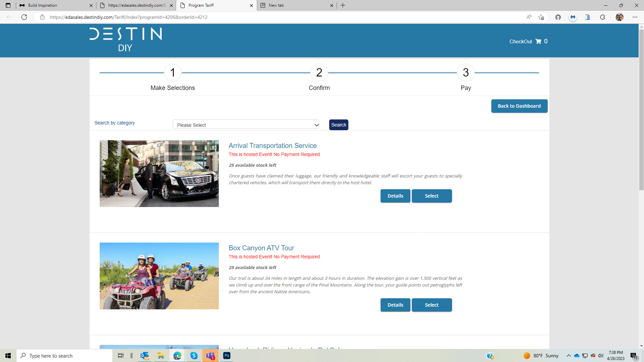This screenshot has width=644, height=362.
Task: Close the New tab
Action: coord(332,5)
